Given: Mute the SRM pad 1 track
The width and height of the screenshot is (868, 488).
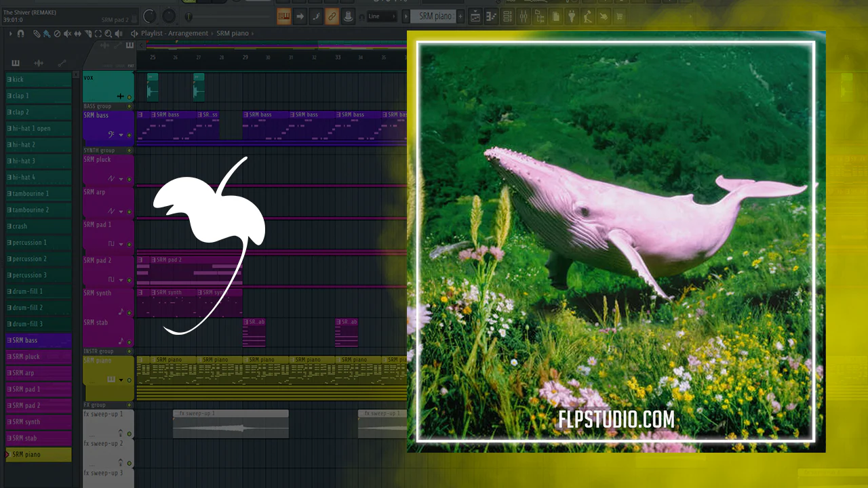Looking at the screenshot, I should click(130, 244).
